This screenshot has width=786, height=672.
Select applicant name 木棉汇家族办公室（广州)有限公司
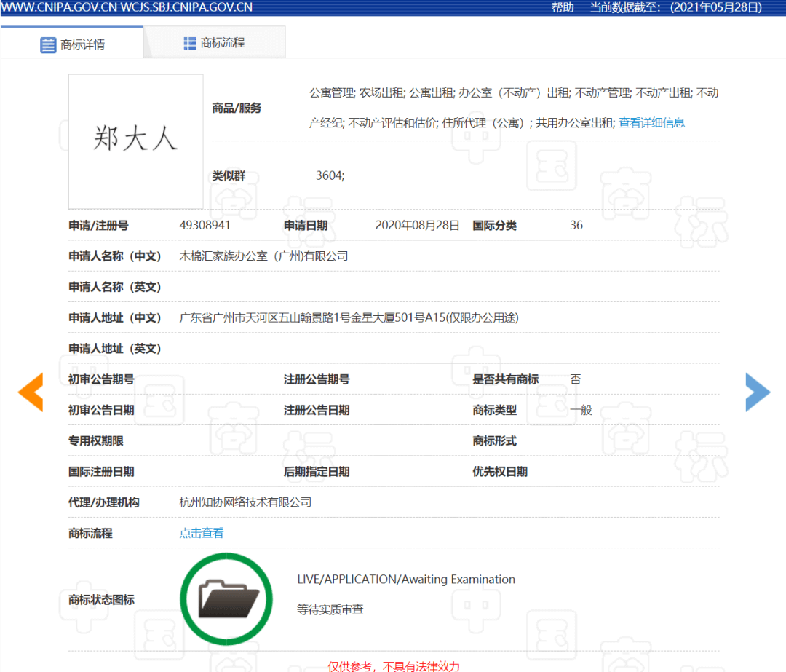click(x=263, y=256)
